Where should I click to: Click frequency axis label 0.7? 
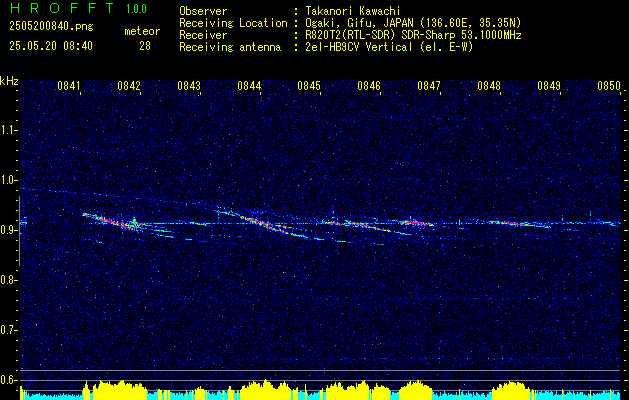tap(8, 330)
